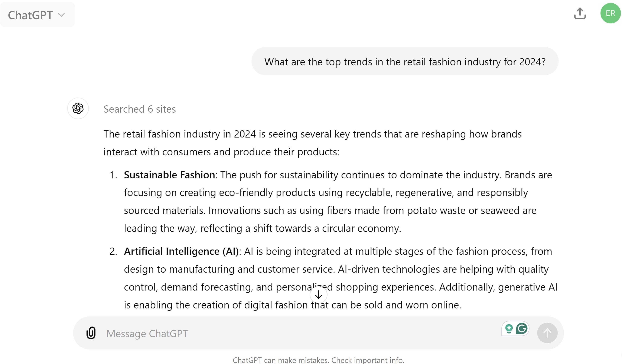This screenshot has width=622, height=364.
Task: Click the share conversation upload icon
Action: pyautogui.click(x=580, y=13)
